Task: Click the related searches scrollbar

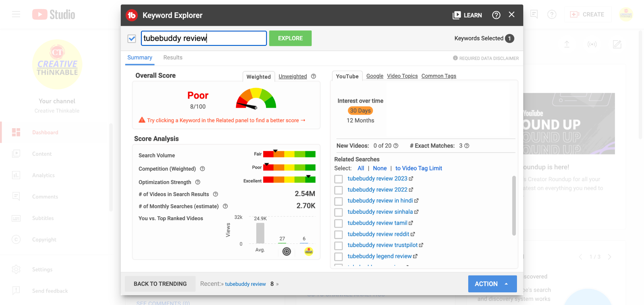Action: click(x=514, y=206)
